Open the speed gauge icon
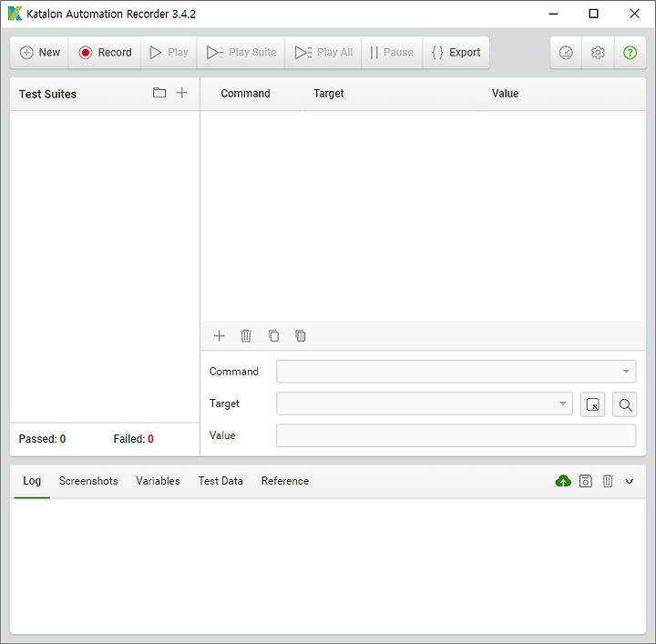 tap(566, 53)
